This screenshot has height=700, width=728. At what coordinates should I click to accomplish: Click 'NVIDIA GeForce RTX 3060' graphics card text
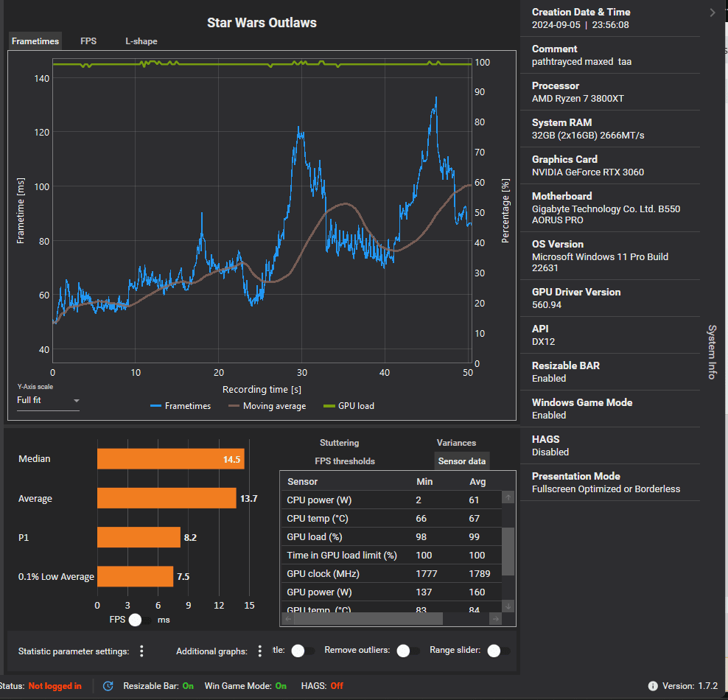[588, 172]
